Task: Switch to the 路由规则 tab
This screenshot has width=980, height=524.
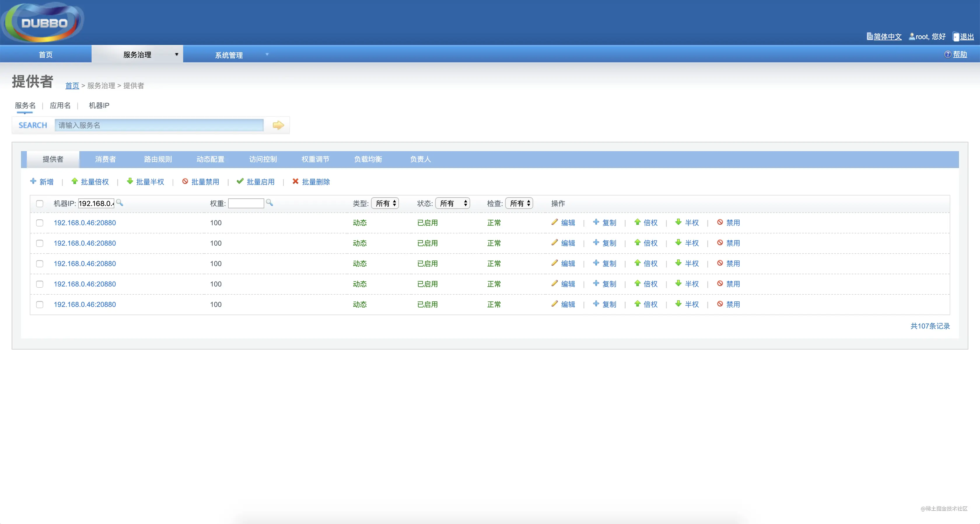Action: 158,159
